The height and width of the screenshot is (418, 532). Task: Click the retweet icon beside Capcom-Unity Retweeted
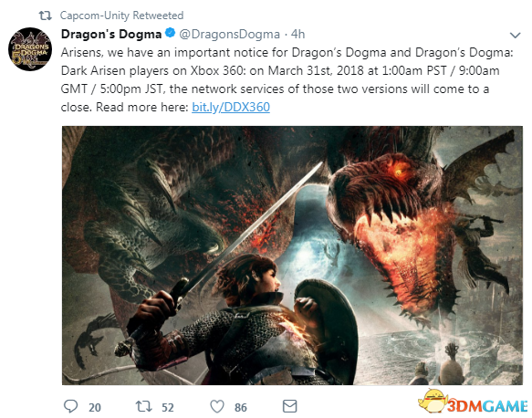point(45,16)
